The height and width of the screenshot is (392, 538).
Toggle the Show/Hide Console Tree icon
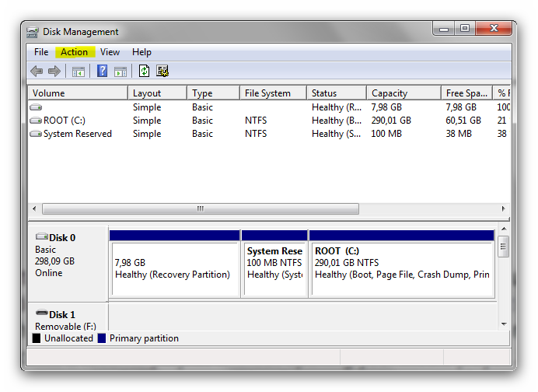point(79,72)
